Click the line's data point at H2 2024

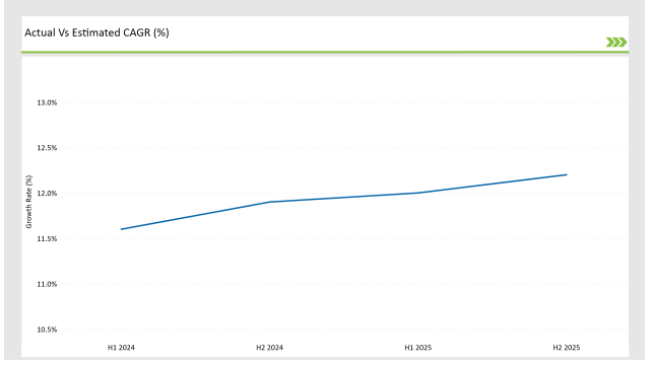pyautogui.click(x=269, y=202)
